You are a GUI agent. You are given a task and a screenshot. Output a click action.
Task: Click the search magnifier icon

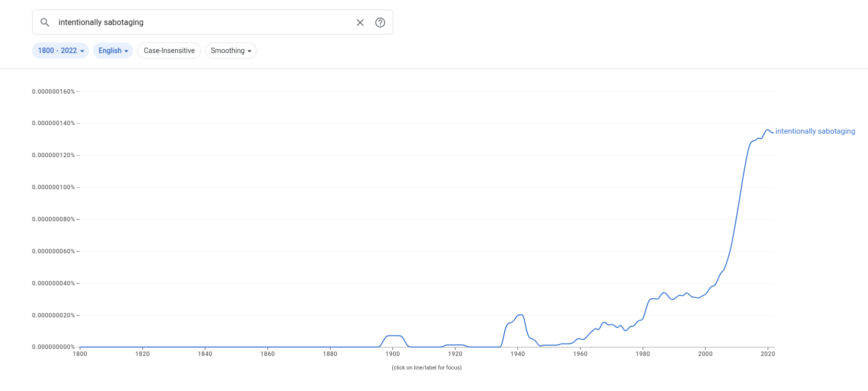pos(45,23)
